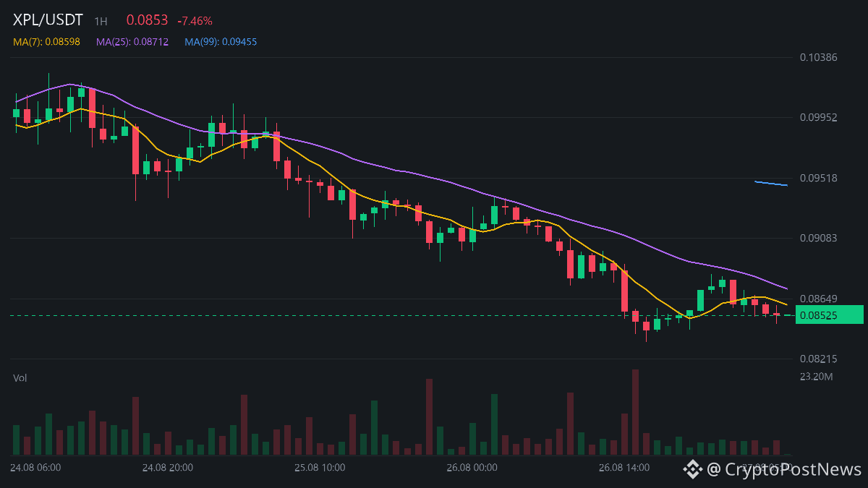This screenshot has height=488, width=868.
Task: Click the tallest red volume bar
Action: coord(635,412)
